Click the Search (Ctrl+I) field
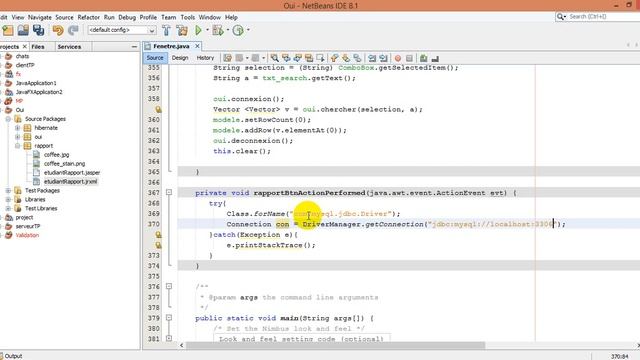 pos(602,17)
